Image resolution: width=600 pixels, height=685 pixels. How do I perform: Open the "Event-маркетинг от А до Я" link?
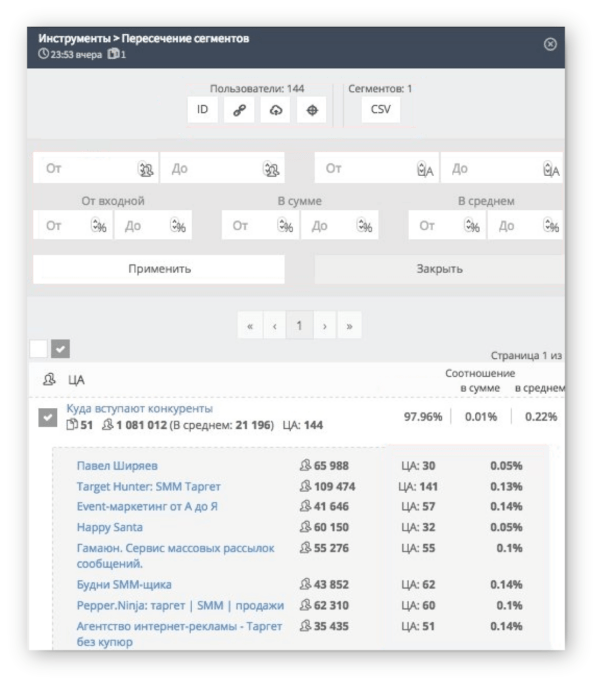coord(147,506)
